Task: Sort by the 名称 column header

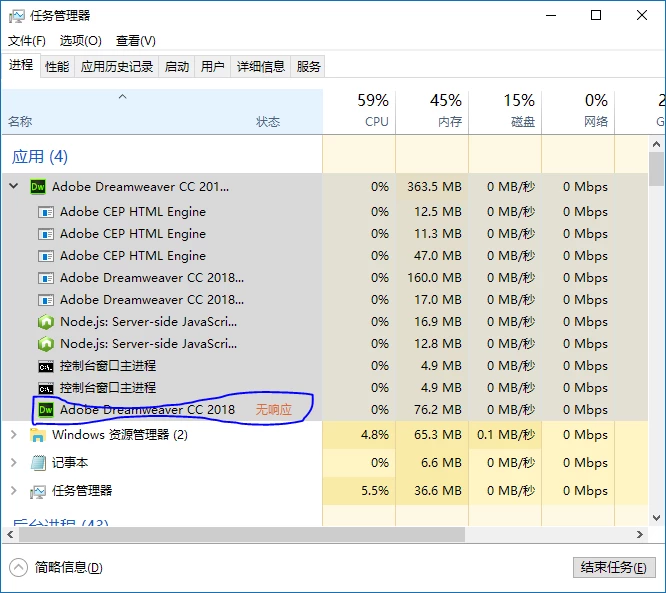Action: pyautogui.click(x=20, y=121)
